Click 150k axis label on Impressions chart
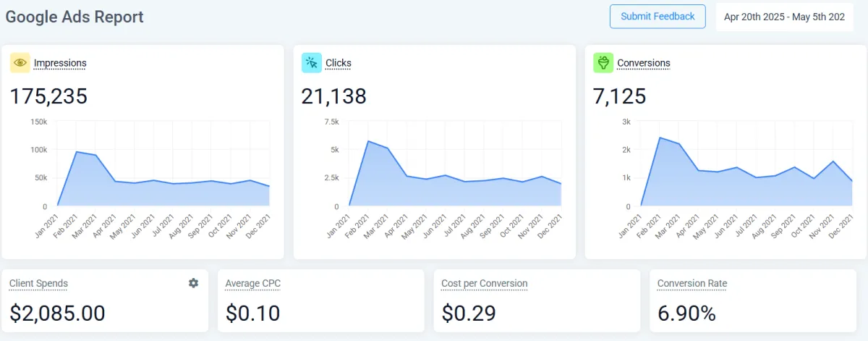This screenshot has height=341, width=868. point(38,122)
